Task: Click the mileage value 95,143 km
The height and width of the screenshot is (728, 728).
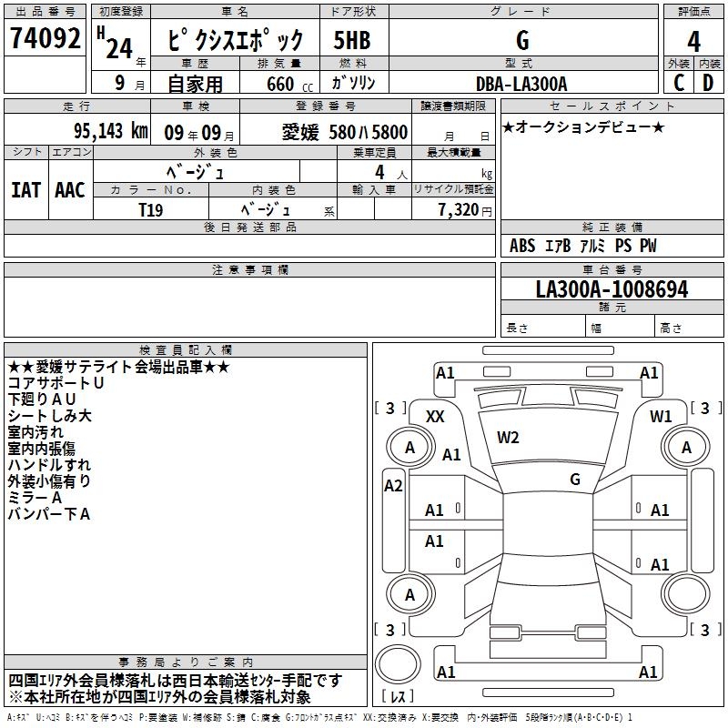Action: click(111, 131)
